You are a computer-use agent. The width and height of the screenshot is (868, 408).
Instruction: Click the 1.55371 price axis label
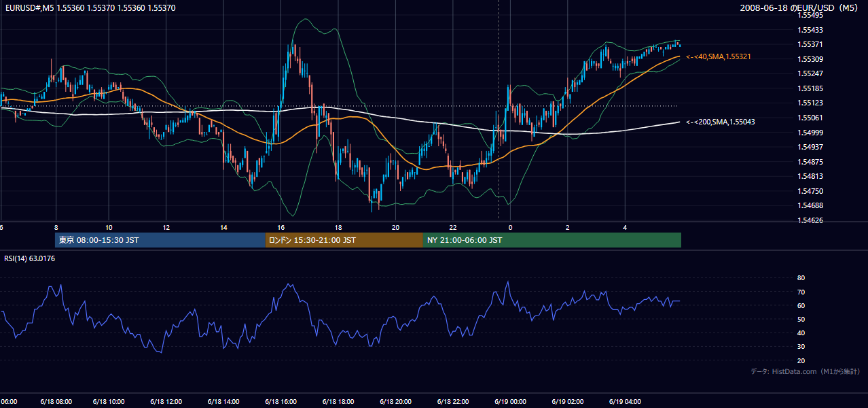pyautogui.click(x=810, y=44)
